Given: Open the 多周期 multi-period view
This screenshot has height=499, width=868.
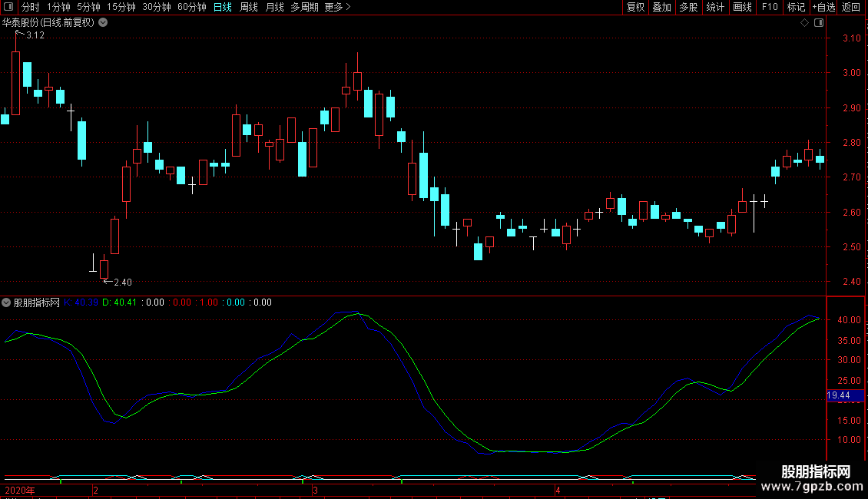Looking at the screenshot, I should 304,7.
